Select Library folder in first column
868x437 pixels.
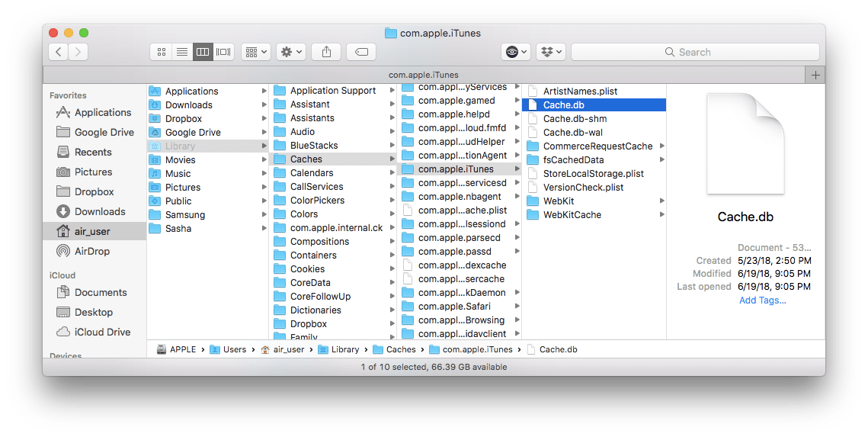[207, 146]
